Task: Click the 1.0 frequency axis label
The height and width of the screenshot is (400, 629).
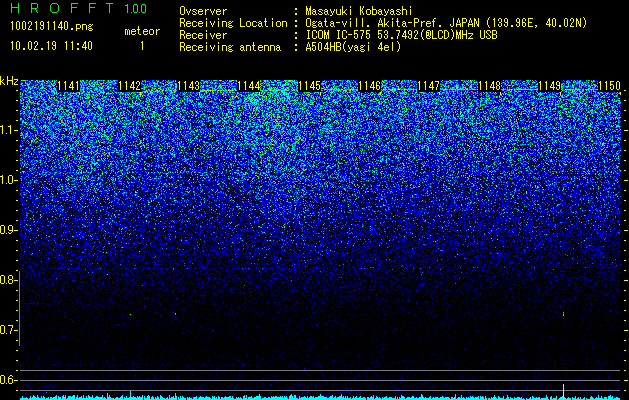Action: click(8, 180)
